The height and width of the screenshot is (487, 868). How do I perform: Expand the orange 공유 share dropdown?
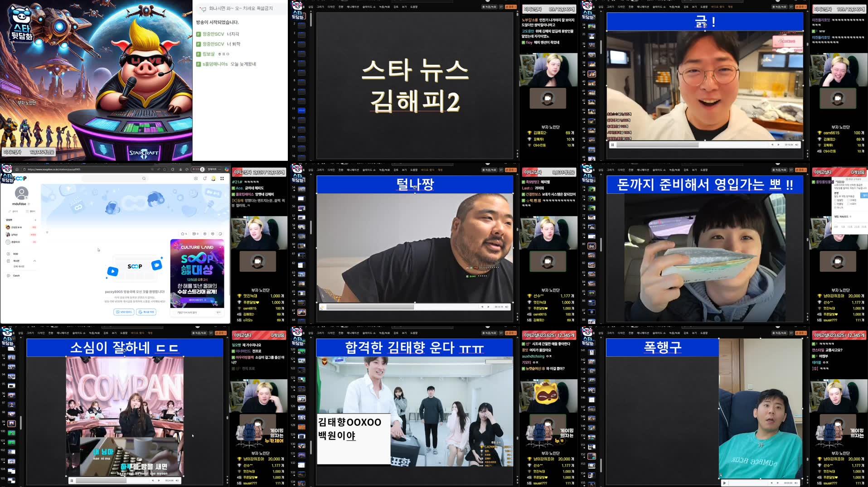tap(510, 6)
